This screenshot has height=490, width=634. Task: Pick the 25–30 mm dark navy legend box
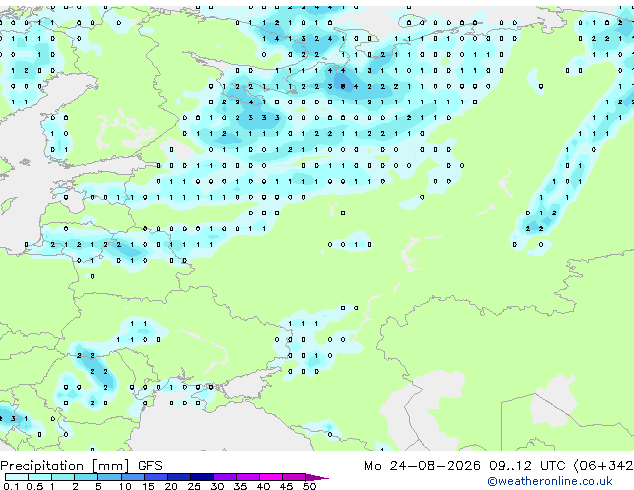tap(201, 477)
